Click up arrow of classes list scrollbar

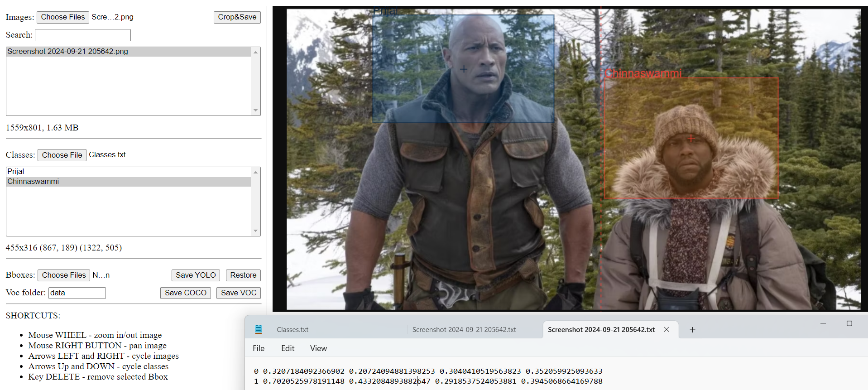(x=256, y=172)
